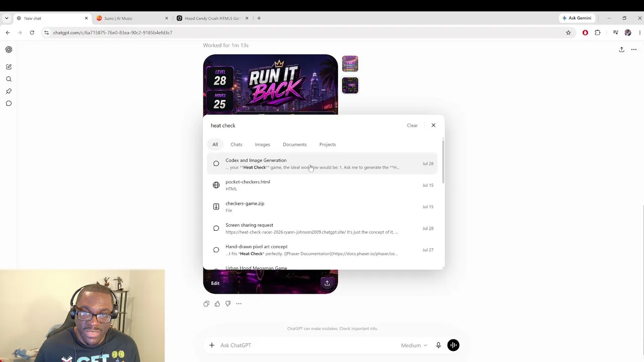Open the Hand-drawn pixel art concept result
Screen dimensions: 644x362
pos(323,250)
